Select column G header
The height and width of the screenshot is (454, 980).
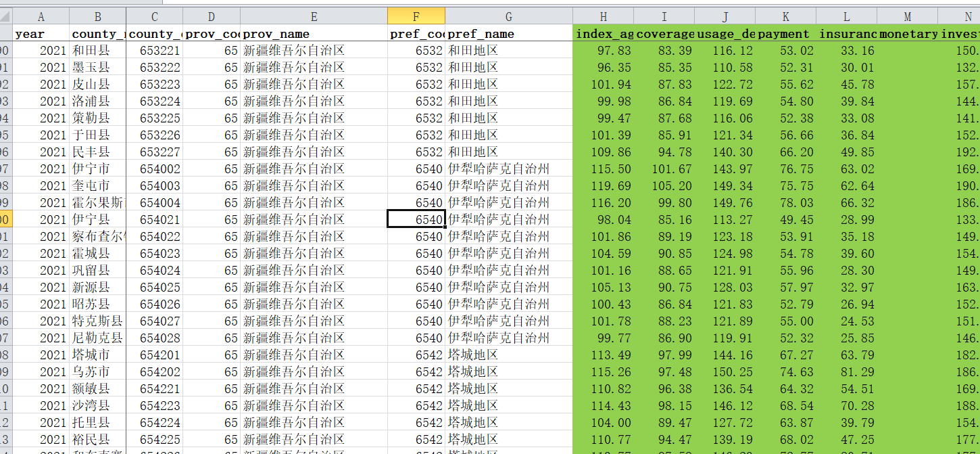[x=509, y=16]
